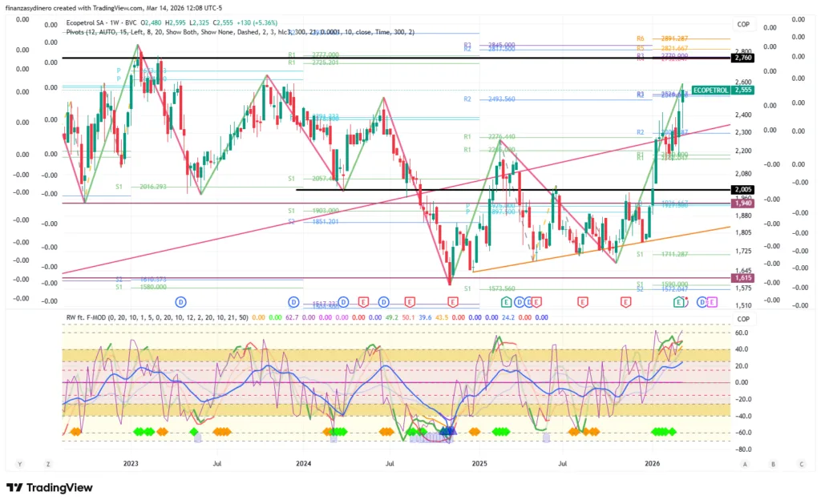This screenshot has width=821, height=504.
Task: Click the A auto-scale icon at bottom right
Action: tap(745, 463)
